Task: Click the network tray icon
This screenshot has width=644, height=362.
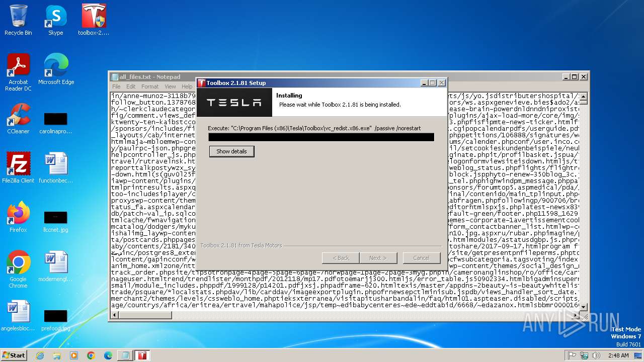Action: [x=584, y=355]
